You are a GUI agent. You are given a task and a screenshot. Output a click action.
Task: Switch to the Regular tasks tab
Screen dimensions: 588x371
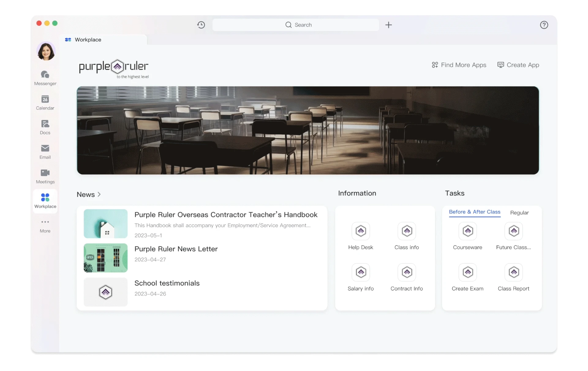click(519, 212)
